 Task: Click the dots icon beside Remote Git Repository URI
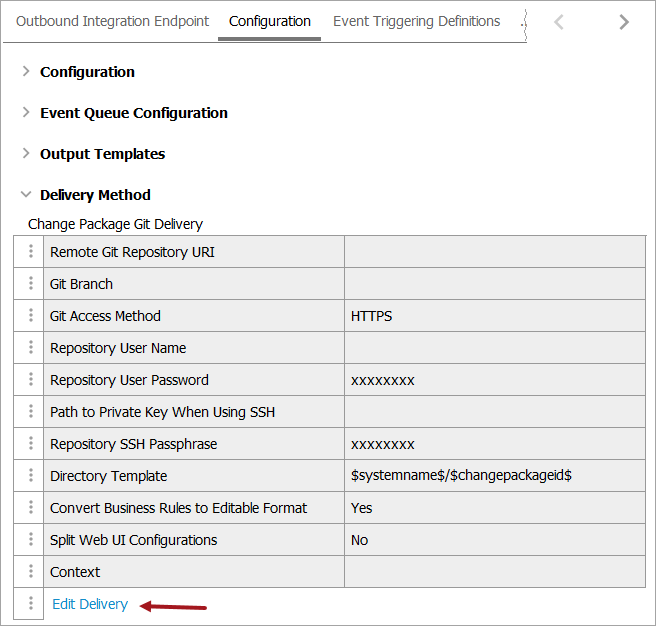point(31,252)
